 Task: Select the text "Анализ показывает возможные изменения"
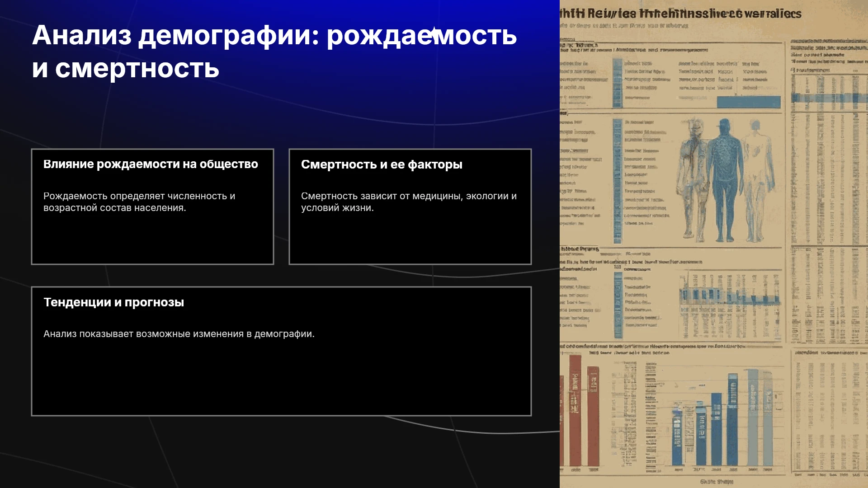pyautogui.click(x=144, y=334)
